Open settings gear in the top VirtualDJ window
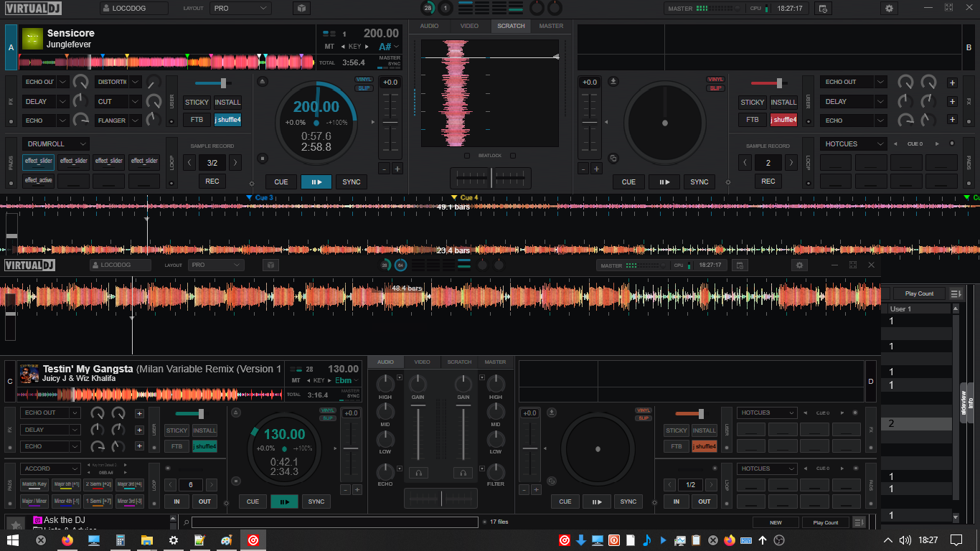The width and height of the screenshot is (980, 551). tap(890, 9)
